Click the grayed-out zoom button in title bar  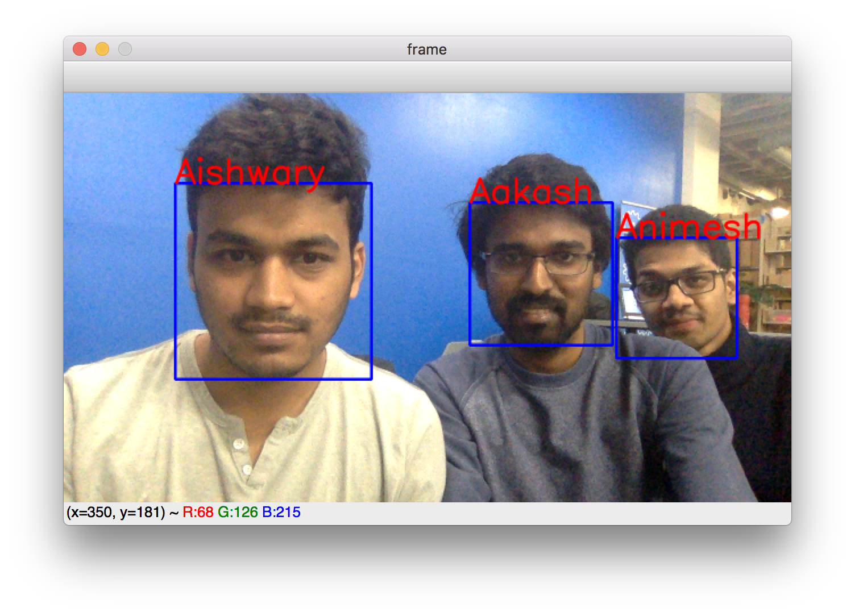coord(125,49)
